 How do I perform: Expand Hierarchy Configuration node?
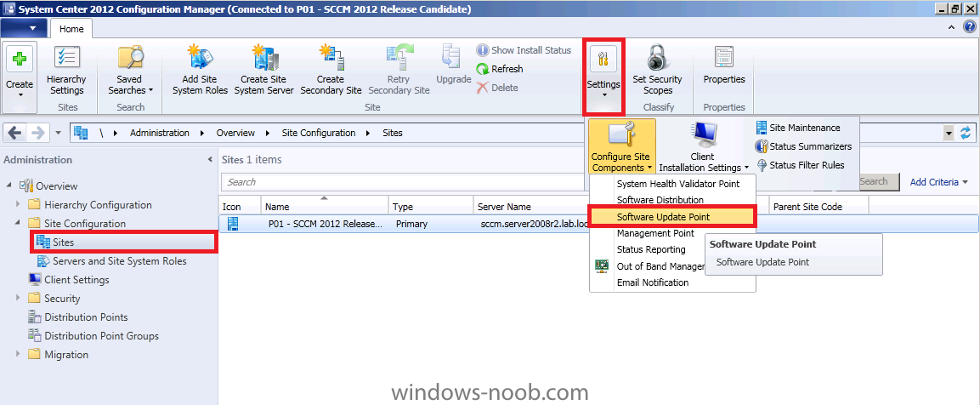18,205
